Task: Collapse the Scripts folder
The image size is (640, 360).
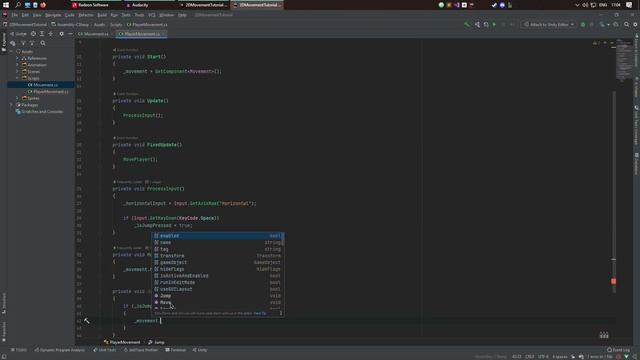Action: (x=17, y=78)
